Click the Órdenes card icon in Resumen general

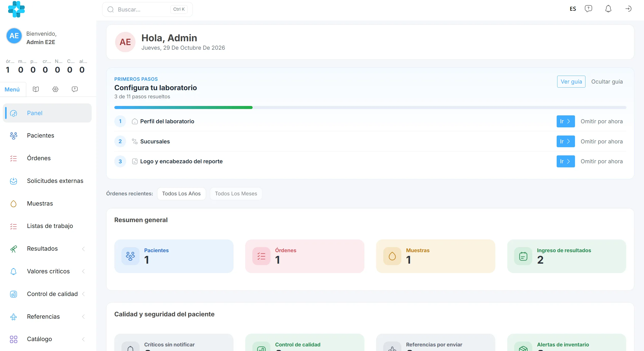click(x=261, y=256)
